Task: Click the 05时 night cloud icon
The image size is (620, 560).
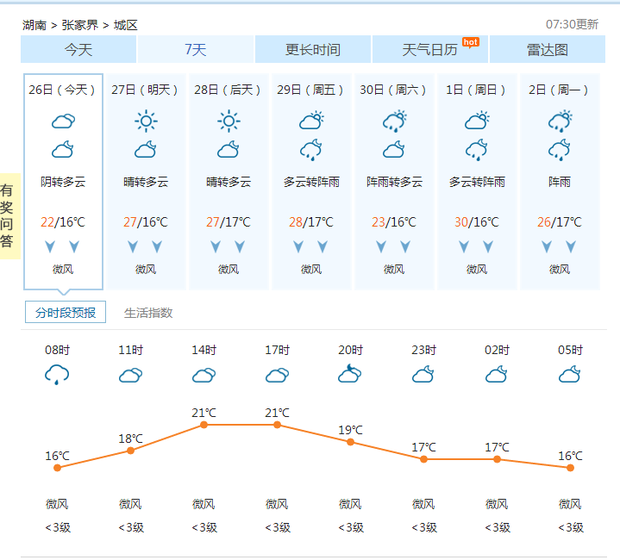Action: coord(570,374)
